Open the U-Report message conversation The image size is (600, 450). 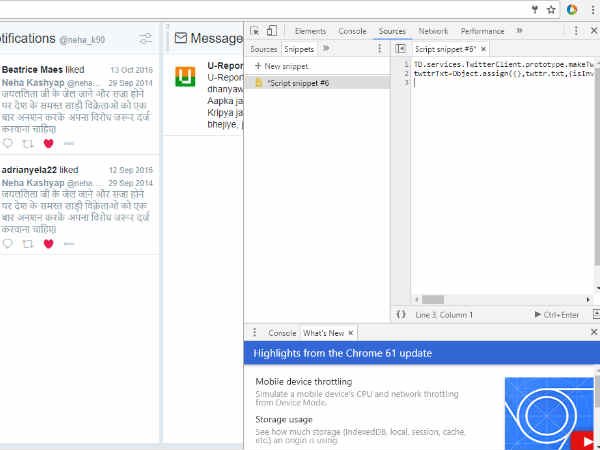204,95
